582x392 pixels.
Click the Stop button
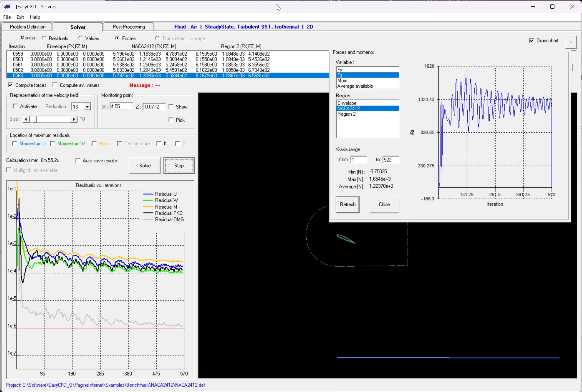click(179, 166)
